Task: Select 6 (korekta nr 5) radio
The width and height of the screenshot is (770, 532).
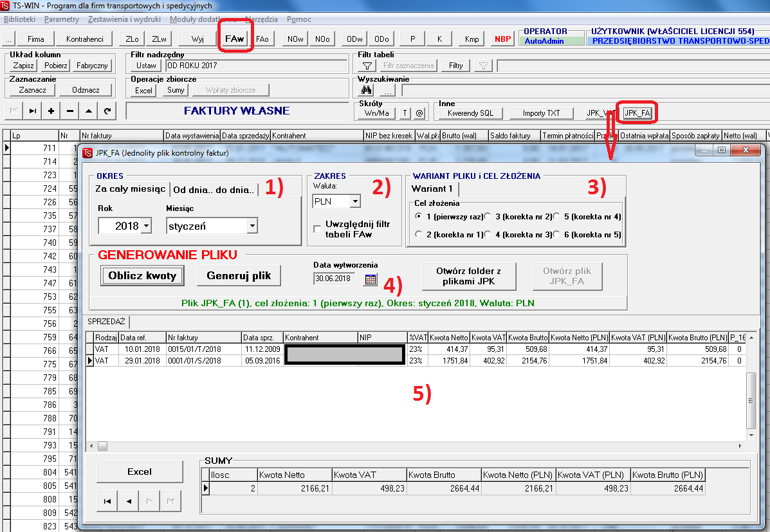Action: tap(556, 234)
